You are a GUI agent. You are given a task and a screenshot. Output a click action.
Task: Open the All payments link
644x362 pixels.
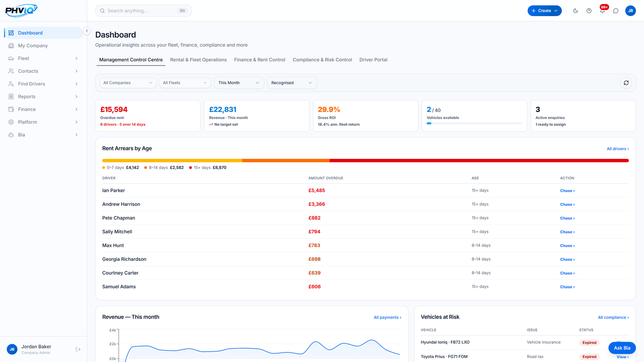pyautogui.click(x=388, y=317)
